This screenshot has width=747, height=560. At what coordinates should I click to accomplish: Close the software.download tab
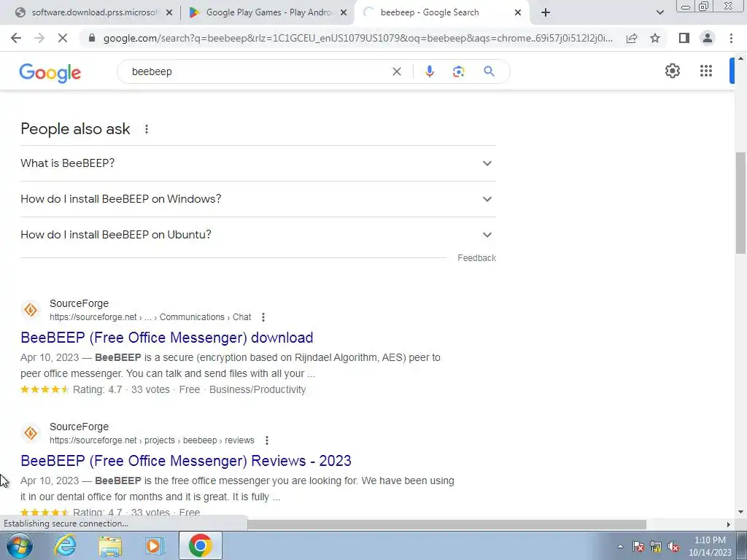point(169,13)
